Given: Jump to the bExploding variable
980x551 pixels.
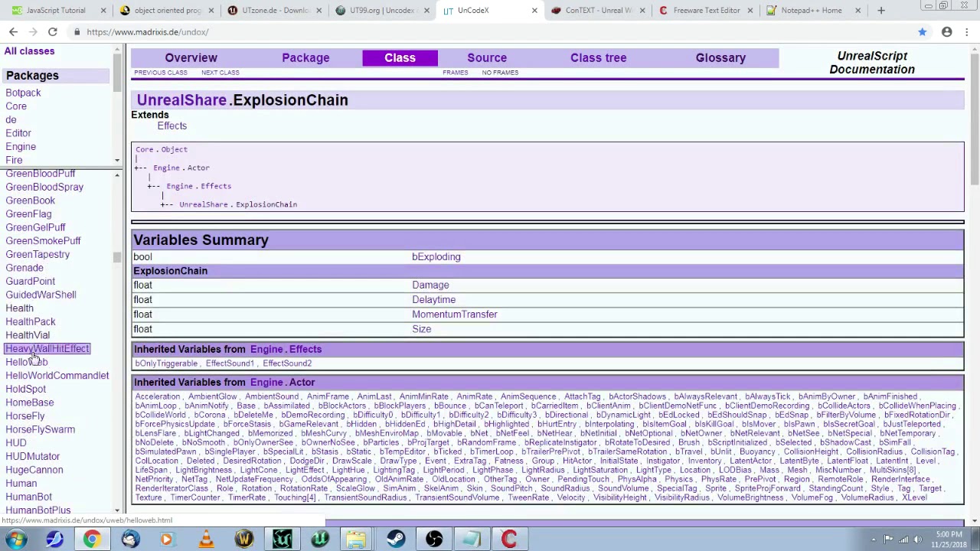Looking at the screenshot, I should coord(436,257).
